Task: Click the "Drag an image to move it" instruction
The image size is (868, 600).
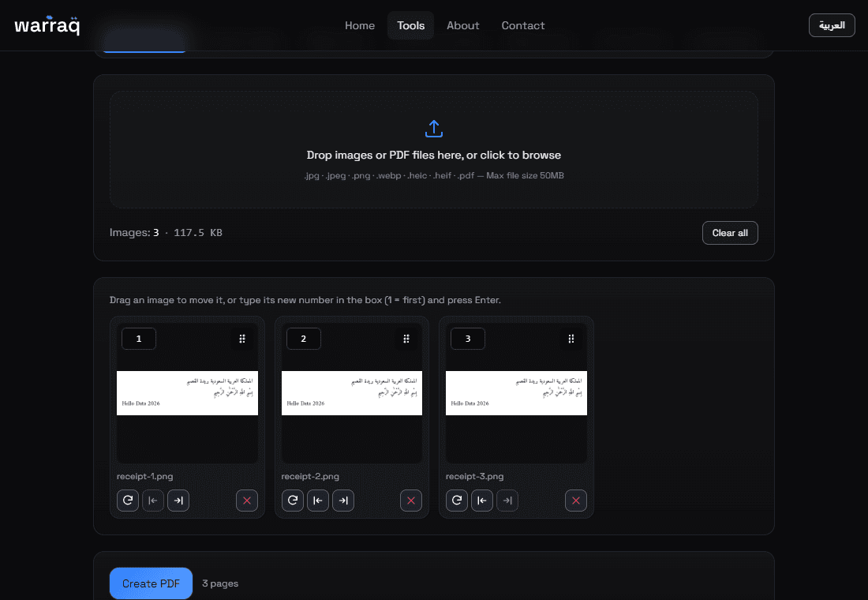Action: (305, 300)
